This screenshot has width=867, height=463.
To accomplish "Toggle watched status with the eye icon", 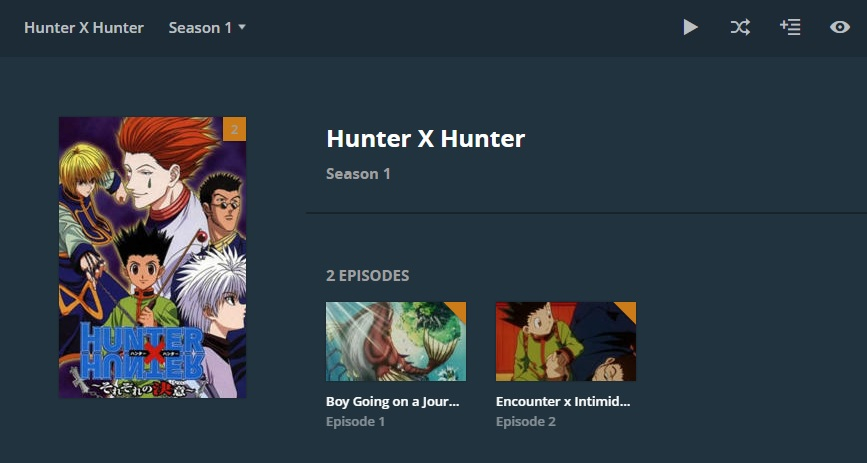I will click(x=839, y=27).
